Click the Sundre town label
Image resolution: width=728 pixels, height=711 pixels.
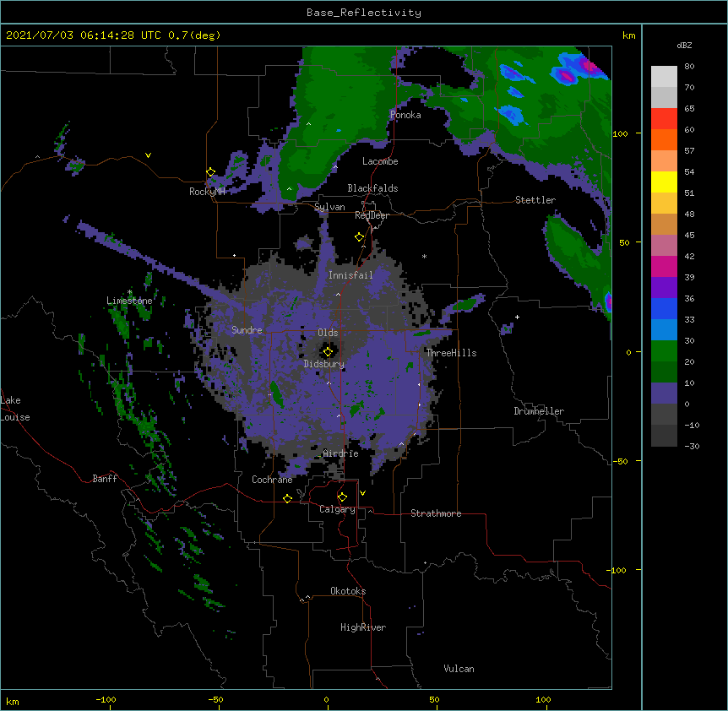point(247,330)
